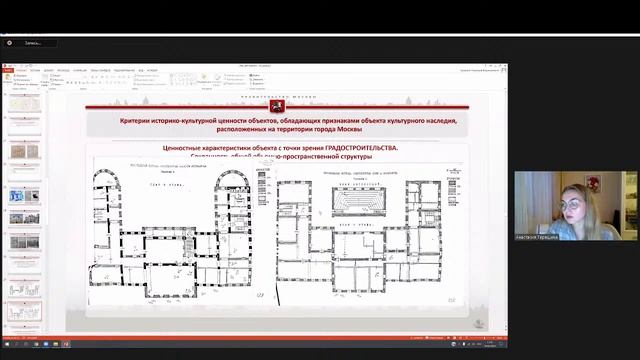Switch to the Главная ribbon tab

click(22, 70)
